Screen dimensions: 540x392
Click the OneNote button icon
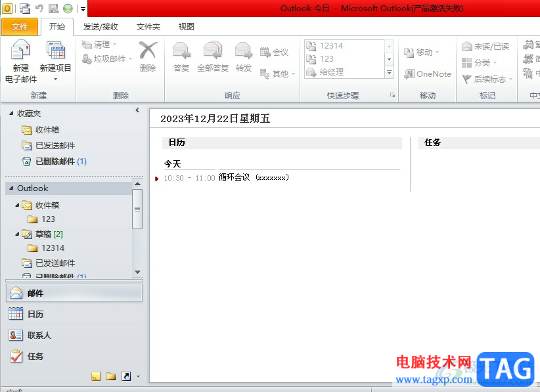(409, 74)
